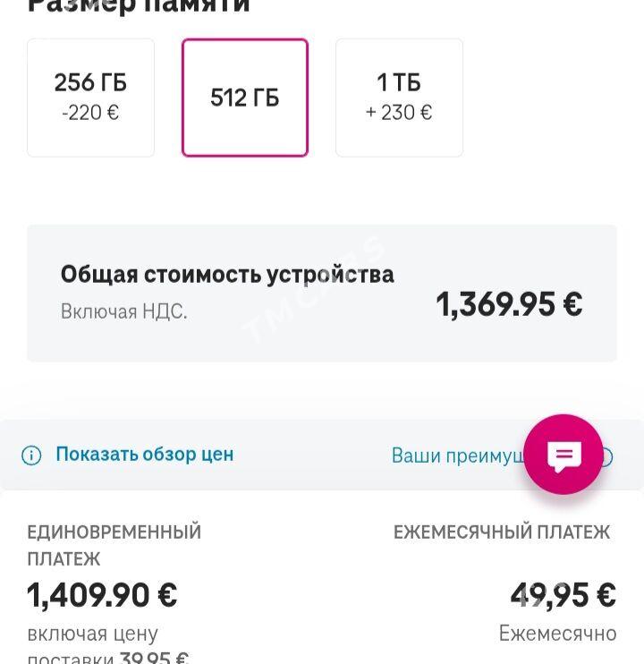Click the 1,409.90 € one-time payment amount
Image resolution: width=644 pixels, height=664 pixels.
(102, 595)
